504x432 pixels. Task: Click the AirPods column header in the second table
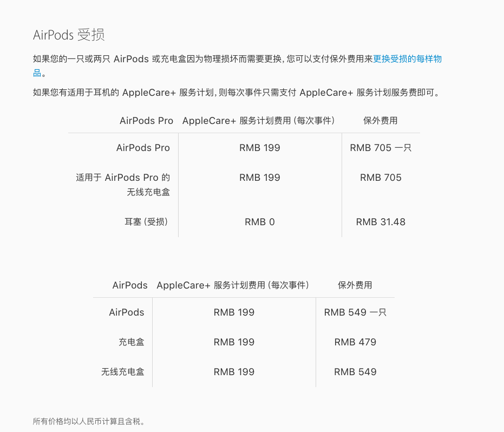pyautogui.click(x=130, y=285)
